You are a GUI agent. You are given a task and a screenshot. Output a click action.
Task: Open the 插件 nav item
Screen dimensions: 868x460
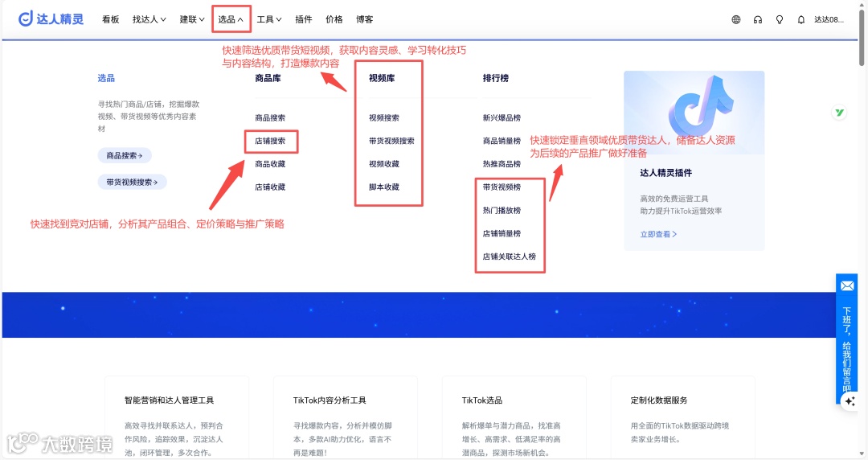tap(303, 19)
